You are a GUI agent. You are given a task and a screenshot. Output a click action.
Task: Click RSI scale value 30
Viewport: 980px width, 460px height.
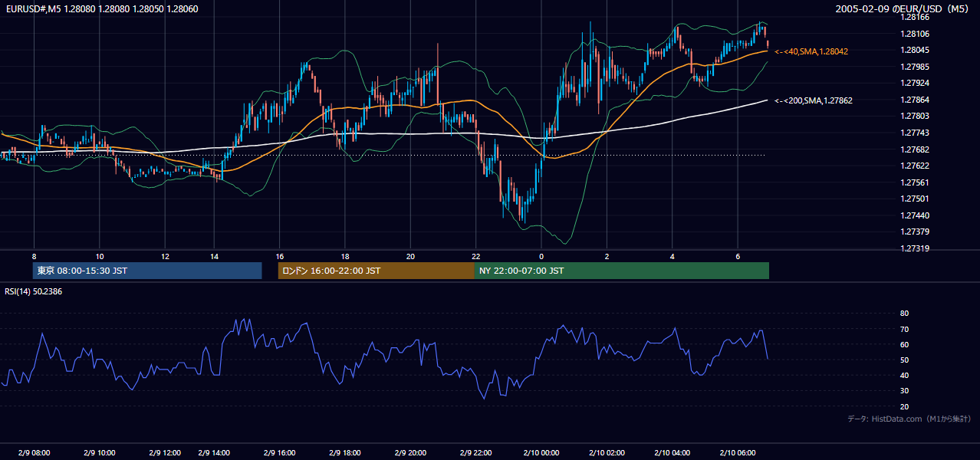(x=904, y=391)
